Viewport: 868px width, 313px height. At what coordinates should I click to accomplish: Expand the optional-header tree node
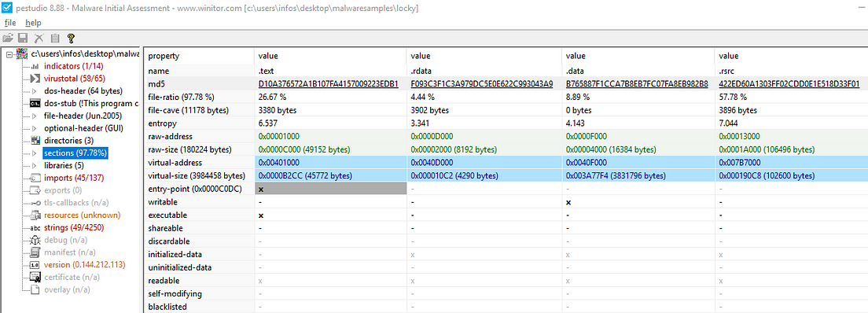[x=34, y=128]
